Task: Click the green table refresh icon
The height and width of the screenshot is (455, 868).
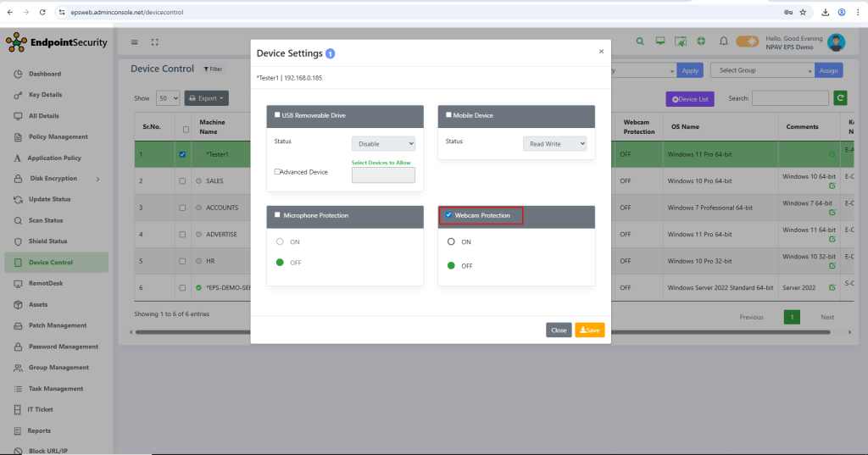Action: [841, 98]
